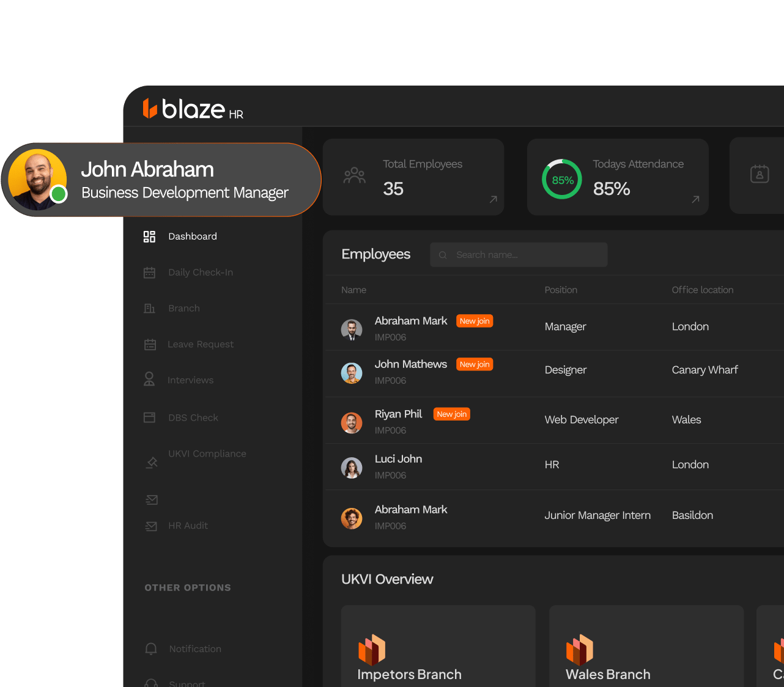This screenshot has height=687, width=784.
Task: Open the Total Employees card arrow icon
Action: click(493, 200)
